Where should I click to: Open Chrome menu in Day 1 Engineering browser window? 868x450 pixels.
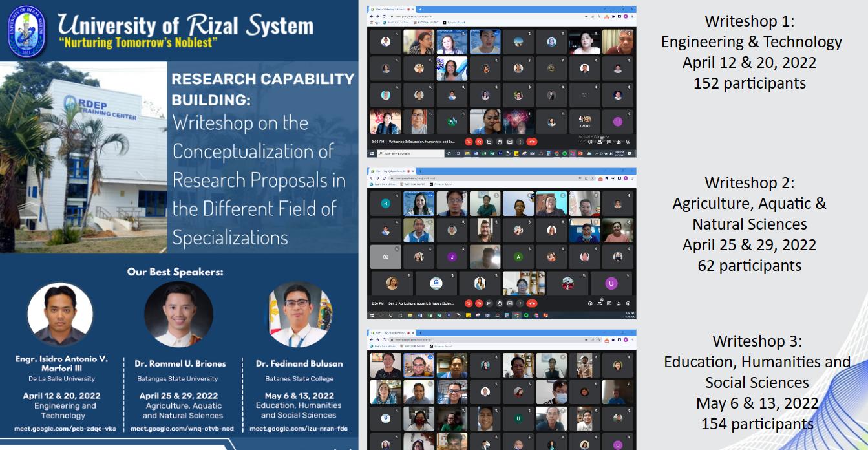(x=631, y=339)
